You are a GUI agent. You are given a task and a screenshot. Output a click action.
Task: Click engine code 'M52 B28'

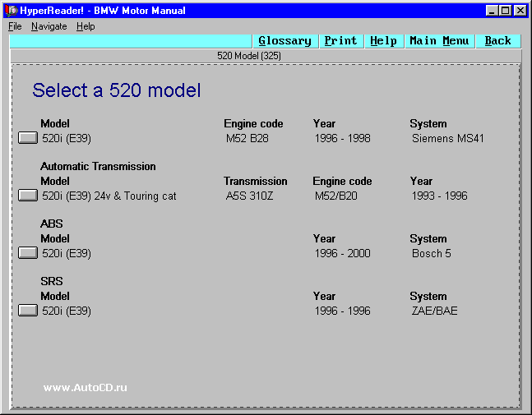point(247,138)
